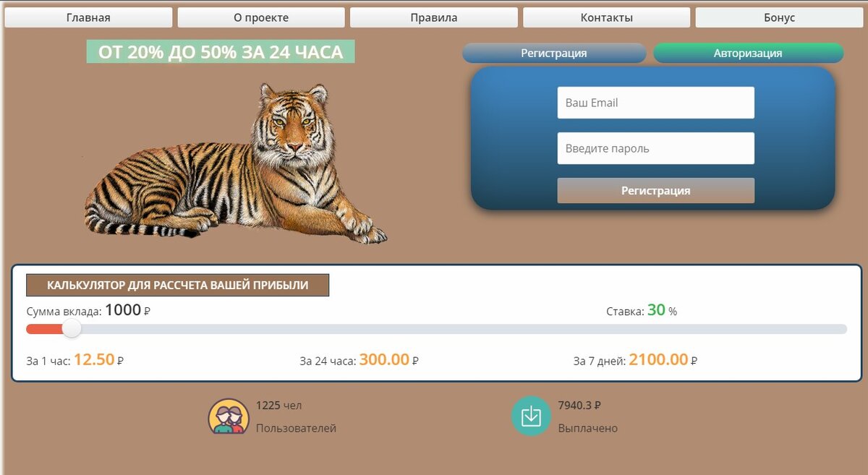The image size is (868, 475).
Task: Focus the Ваш Email input field
Action: (655, 103)
